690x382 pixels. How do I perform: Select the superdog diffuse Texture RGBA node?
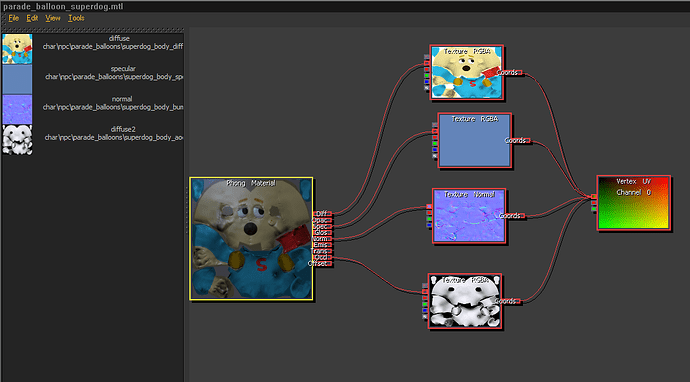(466, 72)
